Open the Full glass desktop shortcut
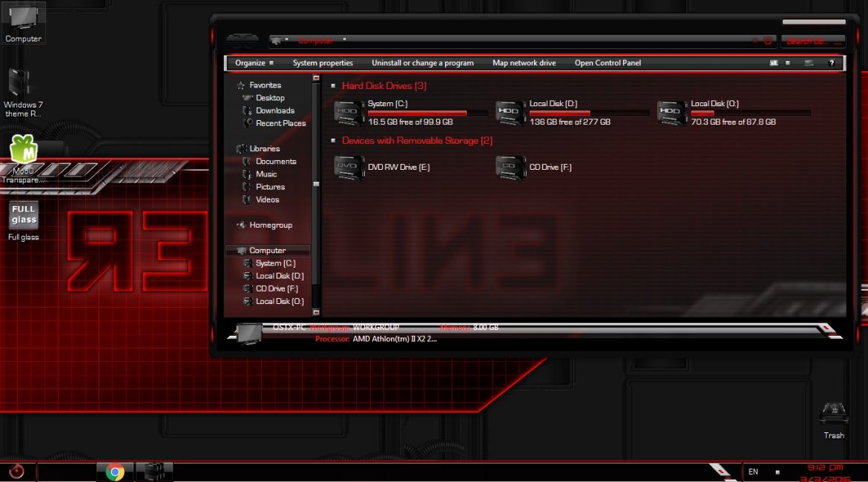 [24, 215]
